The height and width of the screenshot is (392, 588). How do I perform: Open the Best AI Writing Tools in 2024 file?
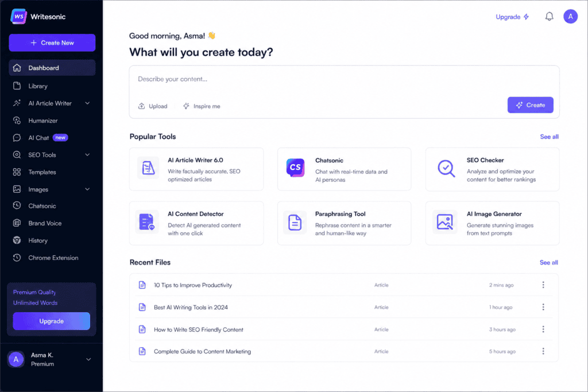[x=191, y=307]
